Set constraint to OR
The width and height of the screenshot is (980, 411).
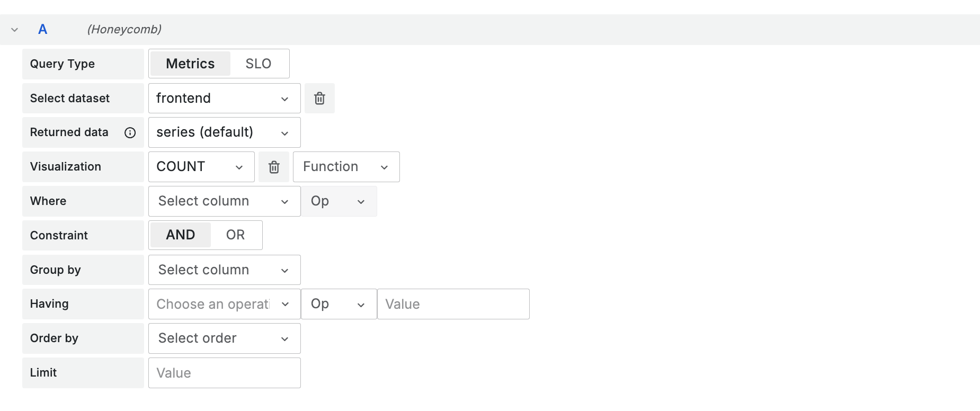coord(236,235)
